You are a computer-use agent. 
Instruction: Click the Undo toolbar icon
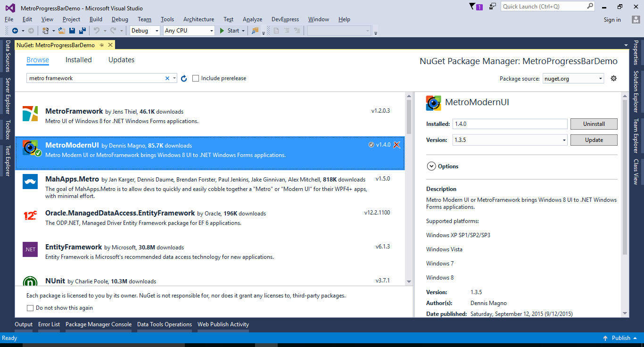pos(97,31)
